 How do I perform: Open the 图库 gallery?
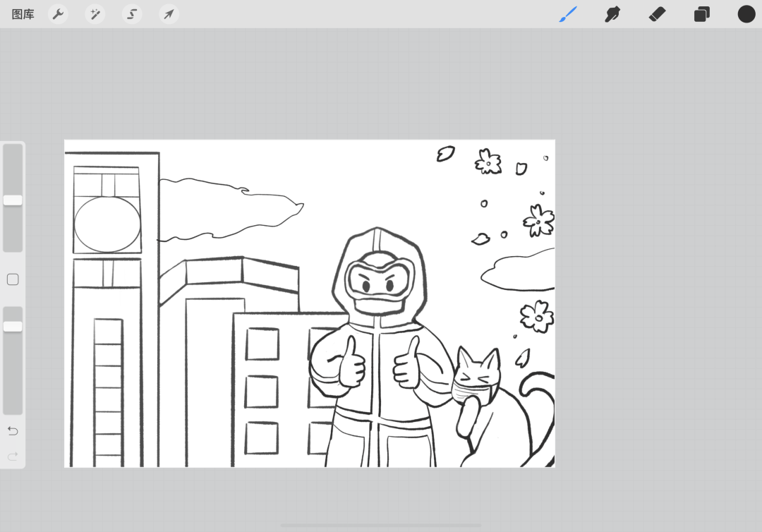pos(23,14)
